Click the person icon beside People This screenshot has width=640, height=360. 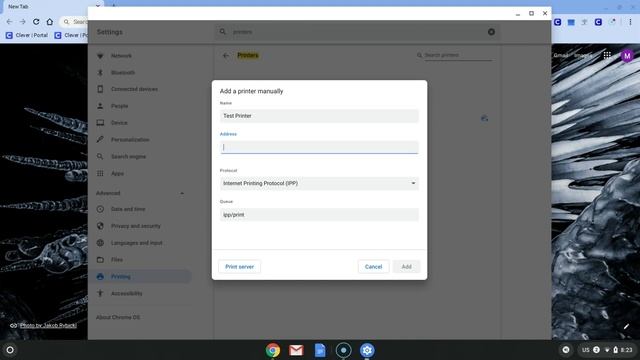100,106
